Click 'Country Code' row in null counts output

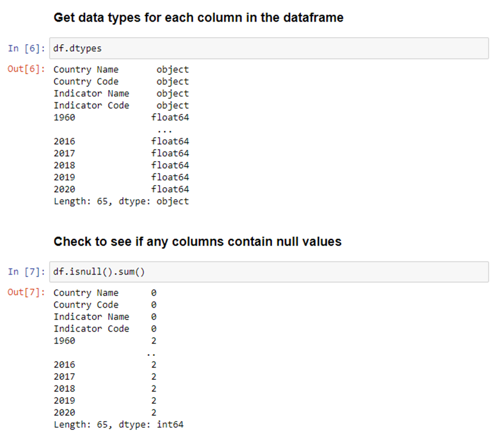pyautogui.click(x=105, y=305)
